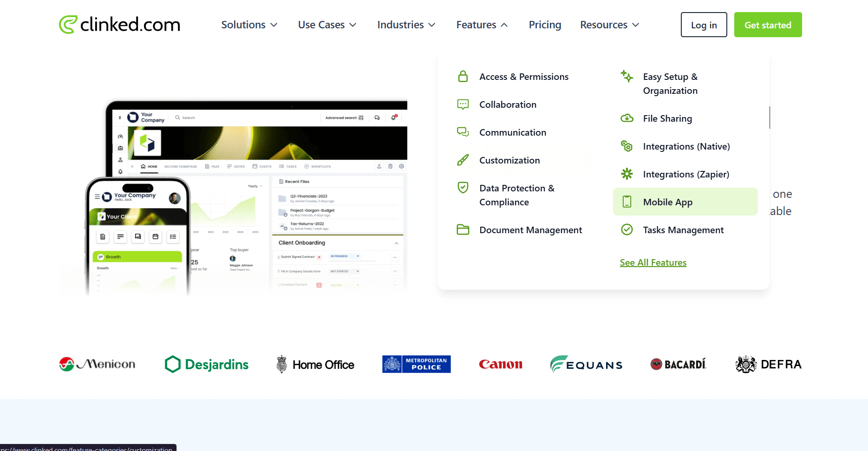Click the clinked.com wordmark
The width and height of the screenshot is (868, 451).
[x=130, y=25]
